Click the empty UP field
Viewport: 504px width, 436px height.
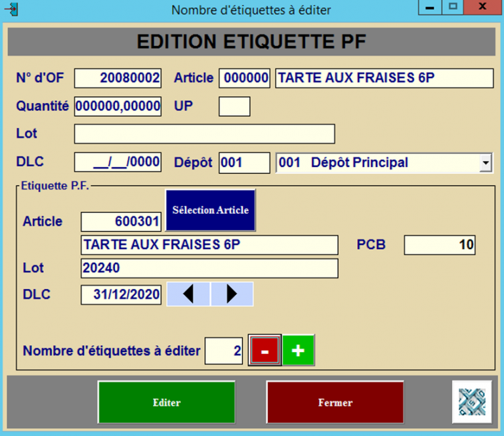[234, 106]
